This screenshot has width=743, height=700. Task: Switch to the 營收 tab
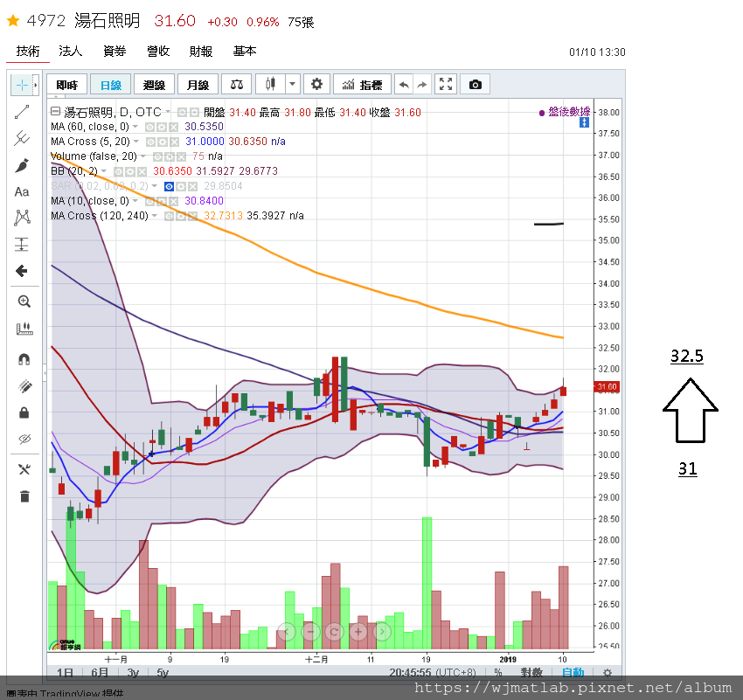tap(158, 52)
